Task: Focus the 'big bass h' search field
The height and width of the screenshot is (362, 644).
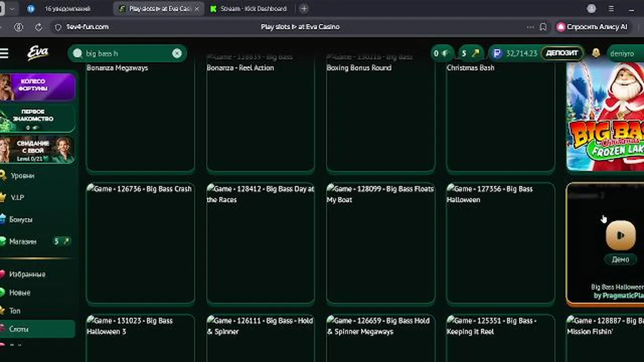Action: tap(127, 53)
